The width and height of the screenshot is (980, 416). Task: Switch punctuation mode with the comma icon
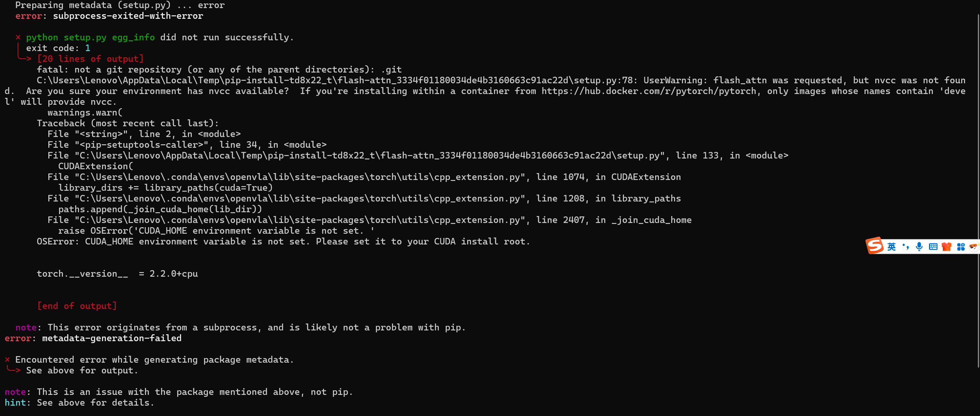pos(906,246)
